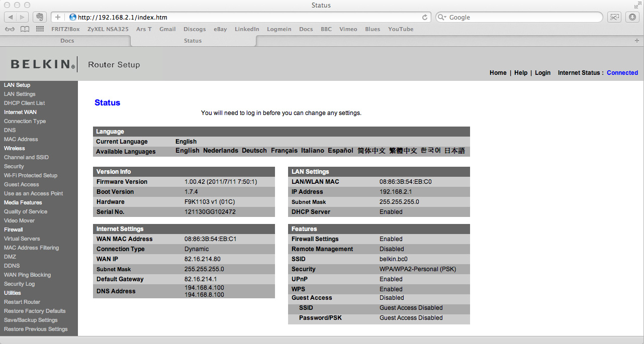
Task: Open Use as an Access Point
Action: point(34,193)
